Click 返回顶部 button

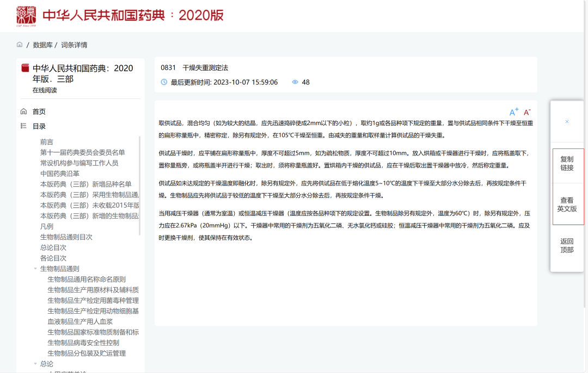pyautogui.click(x=567, y=246)
